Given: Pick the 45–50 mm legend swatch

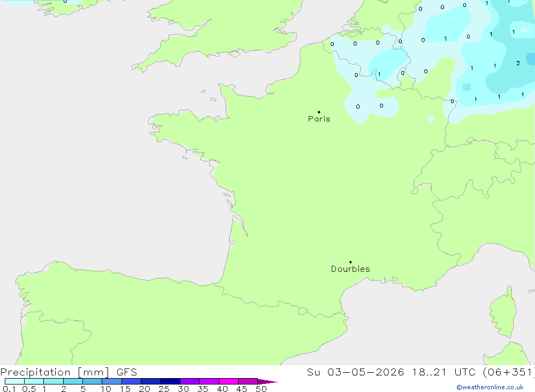Looking at the screenshot, I should click(248, 381).
